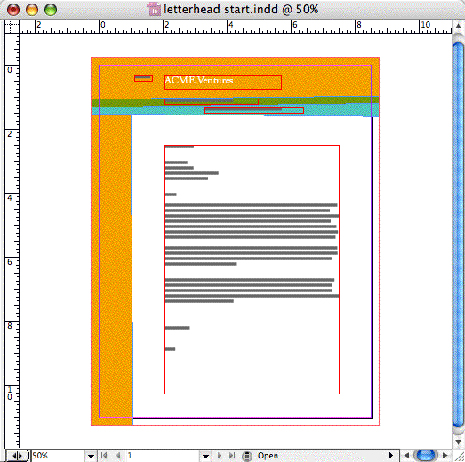Click the page number field
This screenshot has height=462, width=465.
click(163, 456)
